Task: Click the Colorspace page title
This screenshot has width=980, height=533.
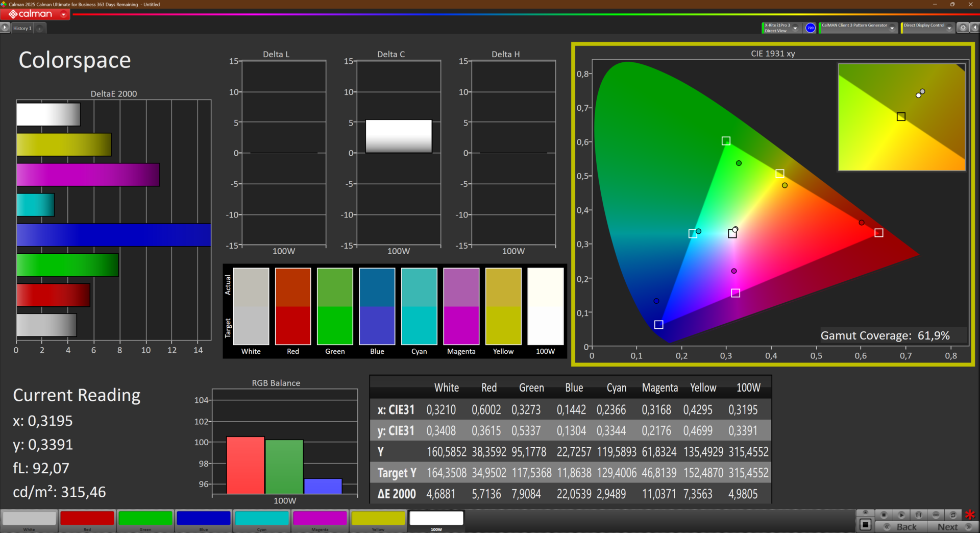Action: tap(75, 60)
